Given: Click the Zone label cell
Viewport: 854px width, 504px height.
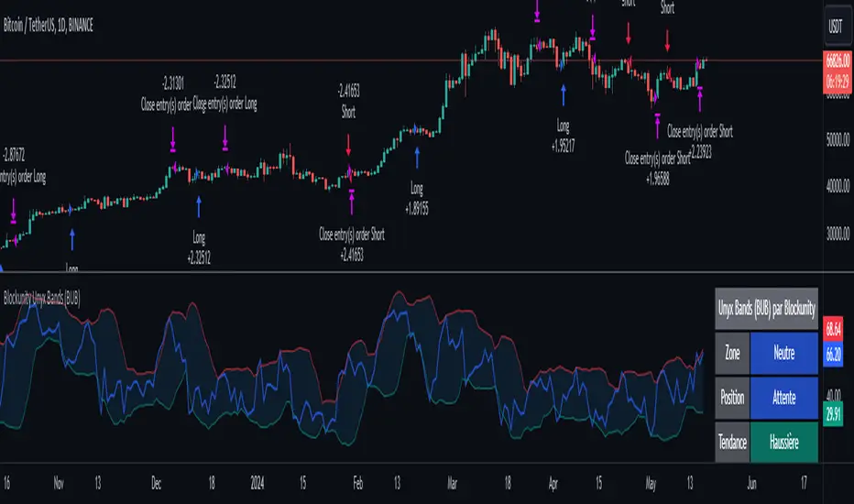Looking at the screenshot, I should (x=732, y=353).
